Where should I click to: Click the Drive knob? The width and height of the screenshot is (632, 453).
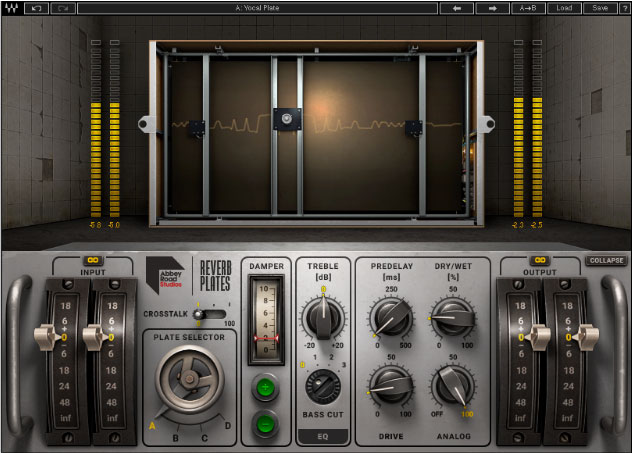click(x=391, y=386)
